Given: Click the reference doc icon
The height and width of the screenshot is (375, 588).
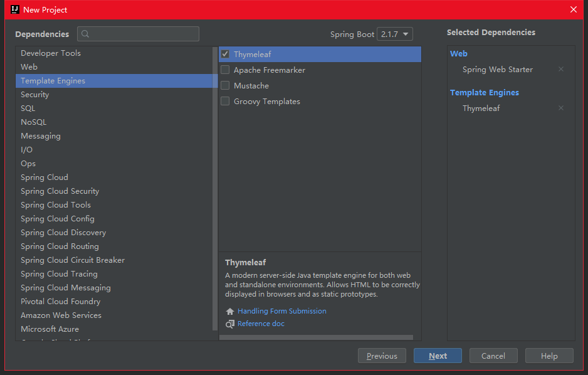Looking at the screenshot, I should coord(230,324).
